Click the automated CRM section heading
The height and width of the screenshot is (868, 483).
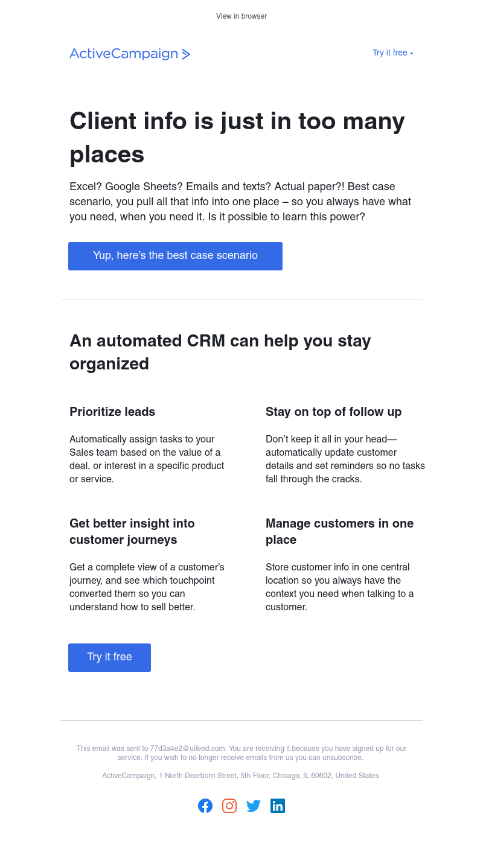[x=220, y=352]
